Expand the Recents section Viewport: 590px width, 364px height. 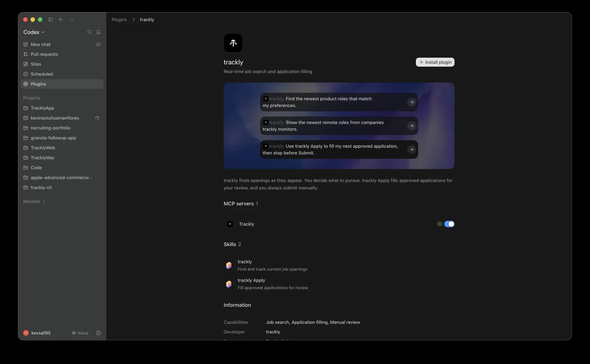click(34, 202)
